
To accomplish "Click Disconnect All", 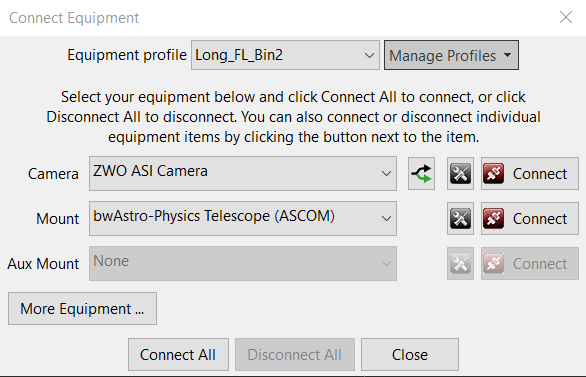I will point(294,355).
